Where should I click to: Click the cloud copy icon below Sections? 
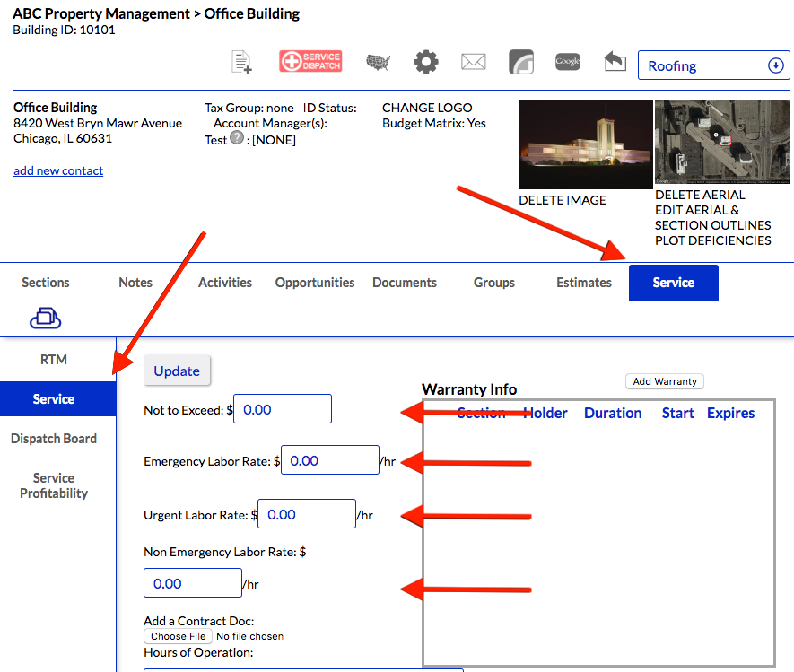(x=46, y=318)
